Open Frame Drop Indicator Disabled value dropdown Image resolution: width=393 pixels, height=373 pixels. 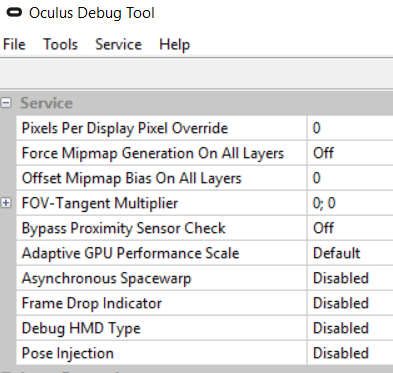(350, 303)
